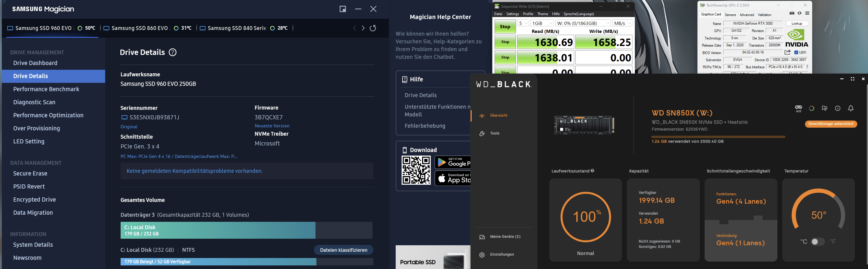Viewport: 868px width, 269px height.
Task: Click the WD Dashboard folder view icon
Action: (825, 108)
